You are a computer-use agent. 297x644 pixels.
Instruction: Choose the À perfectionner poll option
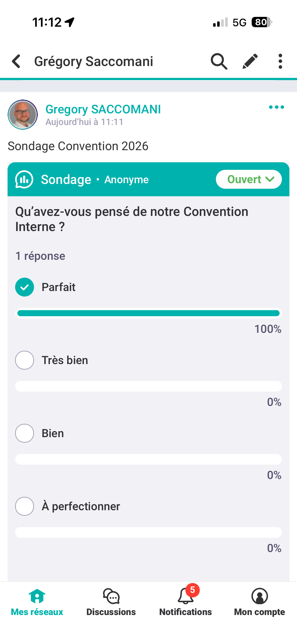tap(25, 506)
